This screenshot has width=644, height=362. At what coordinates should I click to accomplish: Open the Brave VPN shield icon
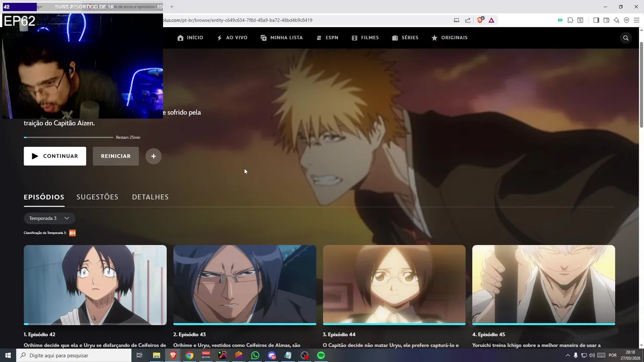626,20
